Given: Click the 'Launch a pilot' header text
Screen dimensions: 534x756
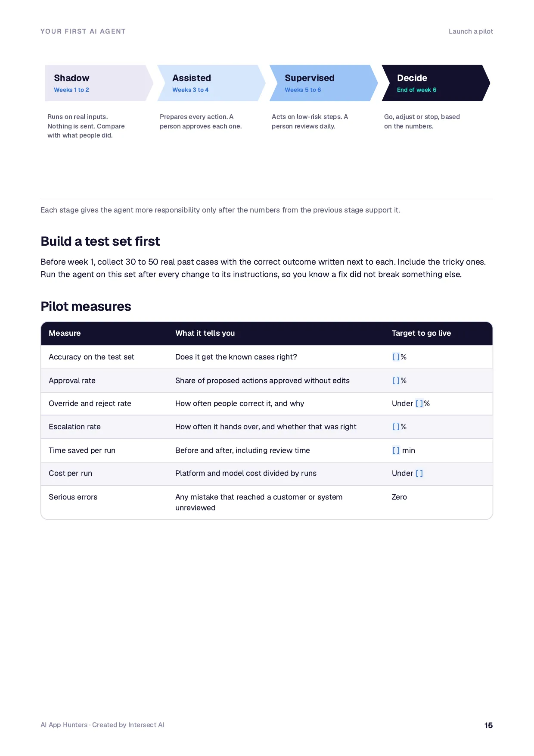Looking at the screenshot, I should pyautogui.click(x=471, y=31).
